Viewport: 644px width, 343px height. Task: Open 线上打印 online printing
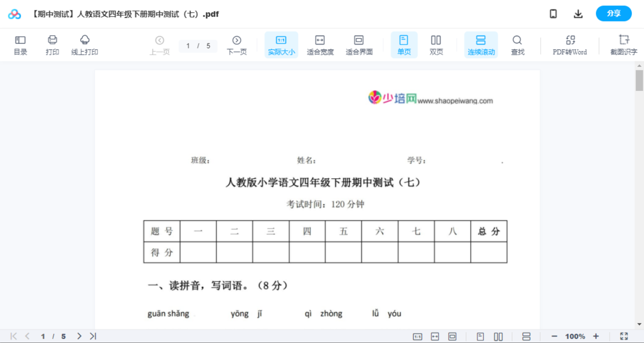coord(85,45)
